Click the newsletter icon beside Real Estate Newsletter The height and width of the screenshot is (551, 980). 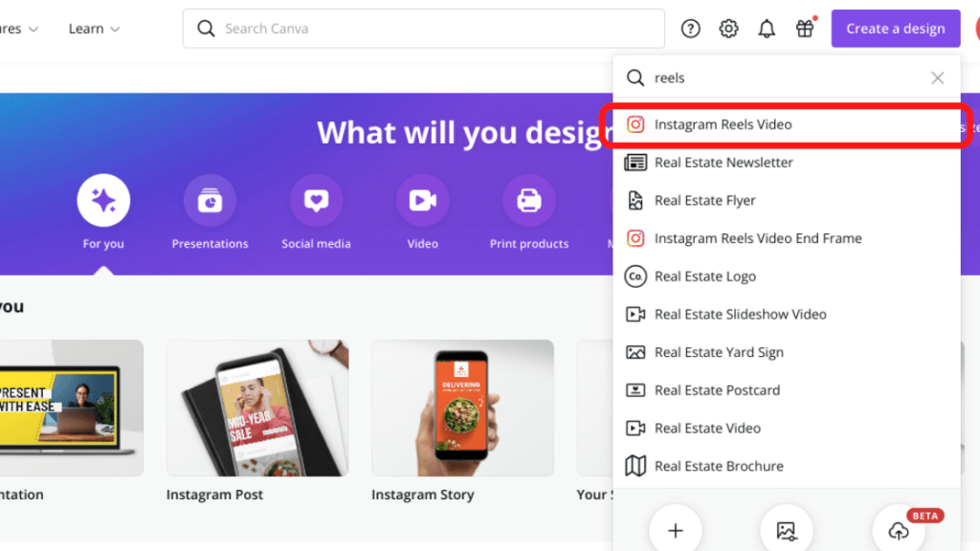pos(635,163)
